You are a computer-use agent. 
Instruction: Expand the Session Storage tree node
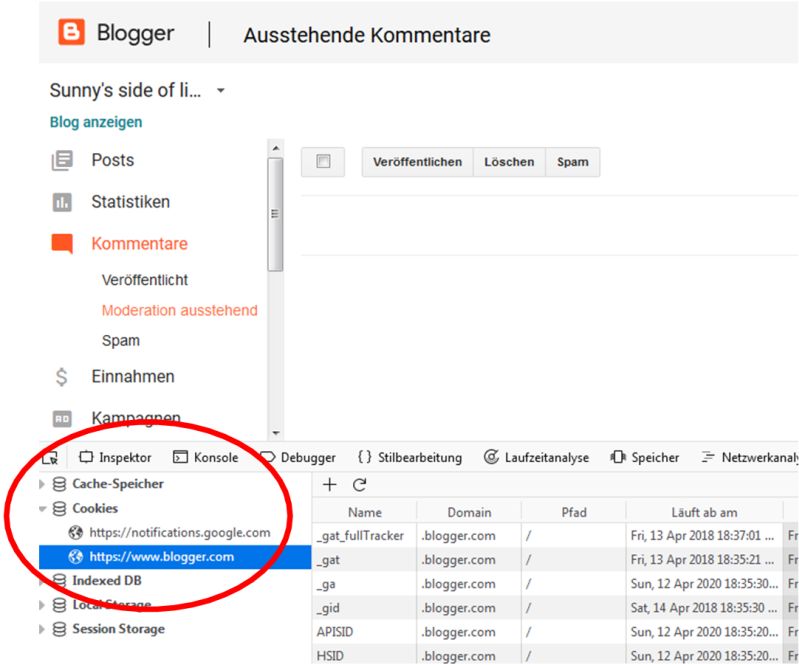point(42,629)
